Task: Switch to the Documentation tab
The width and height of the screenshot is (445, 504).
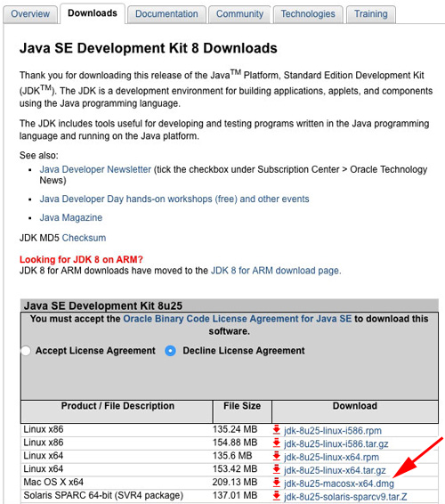Action: pos(166,14)
